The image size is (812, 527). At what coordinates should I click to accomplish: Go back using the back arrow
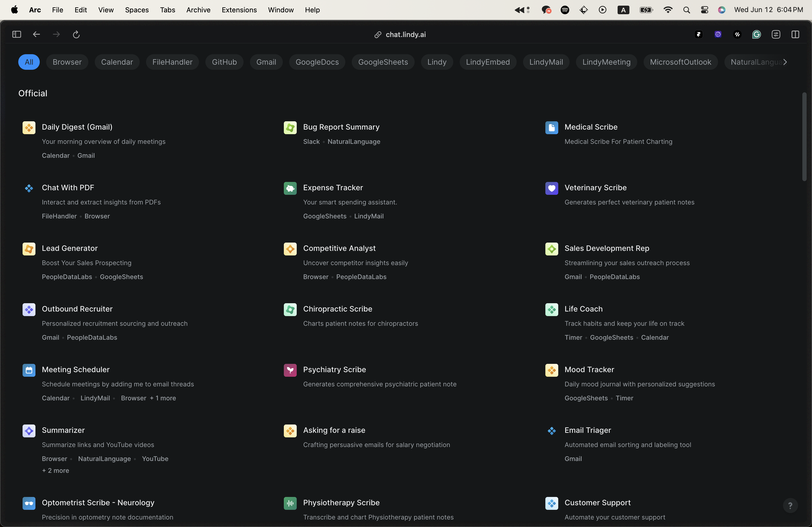click(37, 34)
